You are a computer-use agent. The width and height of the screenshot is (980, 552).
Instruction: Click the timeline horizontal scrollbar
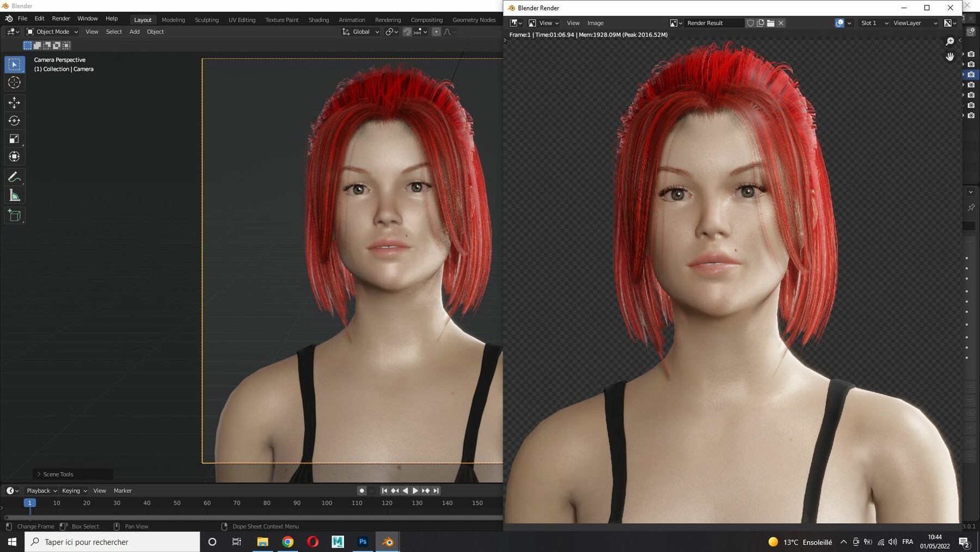click(253, 517)
